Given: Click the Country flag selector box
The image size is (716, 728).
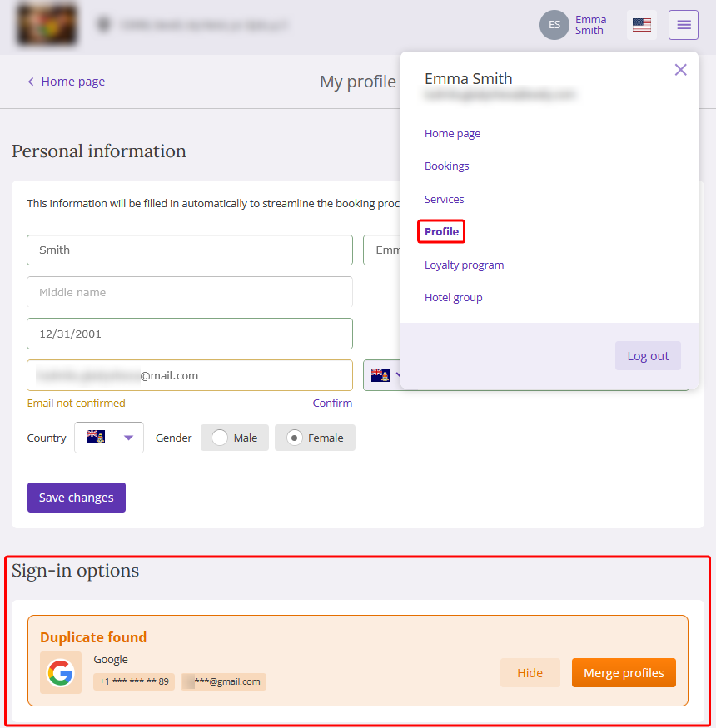Looking at the screenshot, I should [x=109, y=438].
